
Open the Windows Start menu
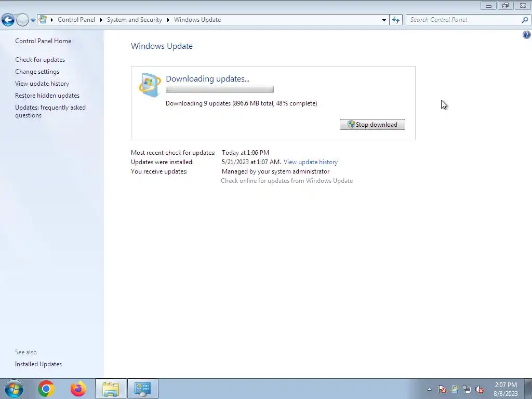(14, 389)
